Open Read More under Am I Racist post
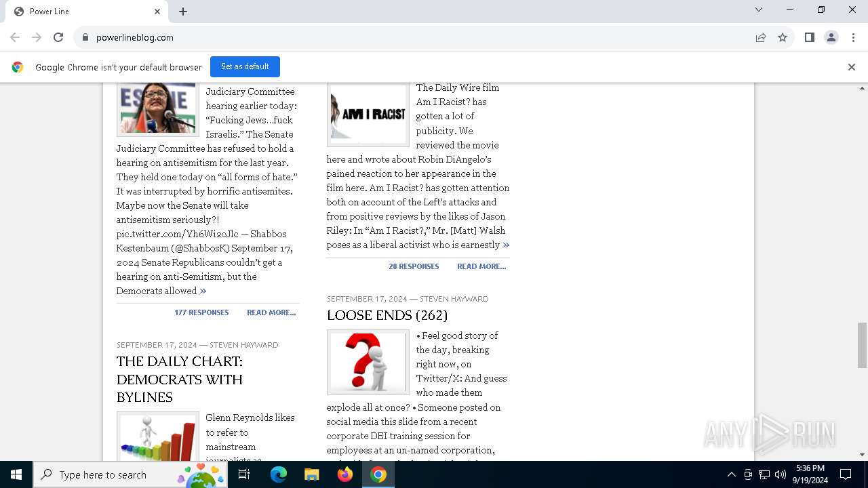This screenshot has width=868, height=488. point(481,266)
